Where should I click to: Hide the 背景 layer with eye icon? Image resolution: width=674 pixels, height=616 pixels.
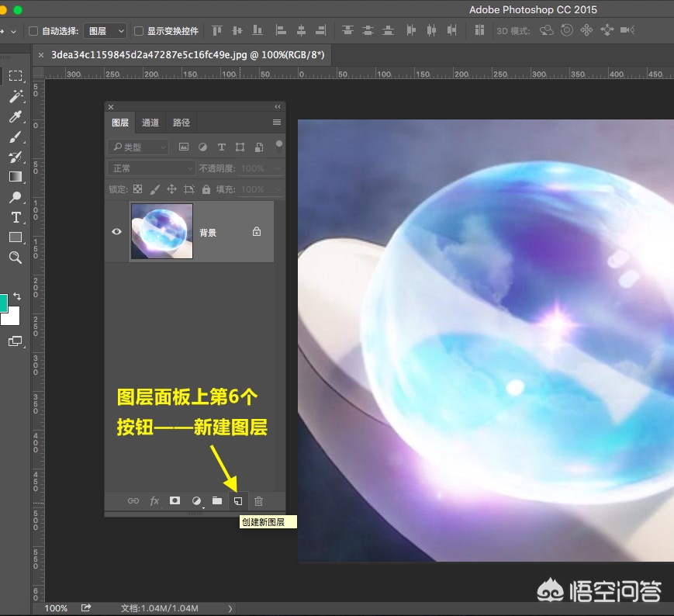(x=117, y=231)
